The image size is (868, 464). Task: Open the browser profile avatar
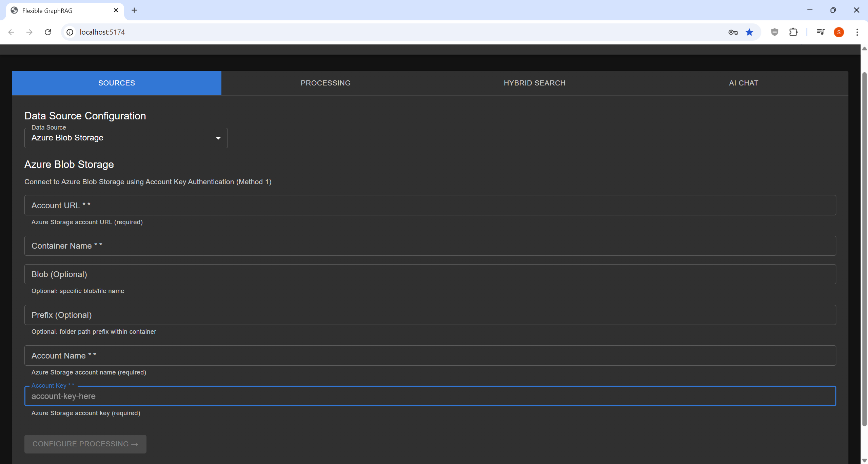point(839,32)
